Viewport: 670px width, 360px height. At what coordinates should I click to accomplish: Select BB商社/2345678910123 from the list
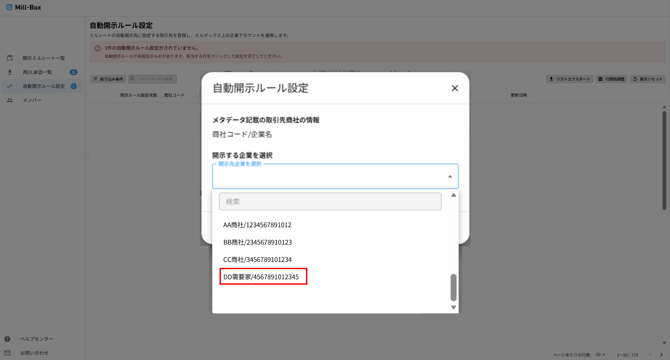coord(258,242)
